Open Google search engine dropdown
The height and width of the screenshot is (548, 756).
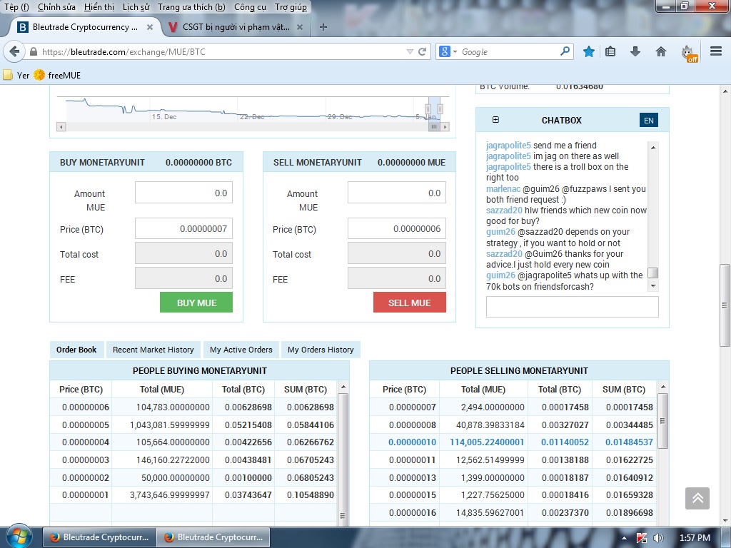click(448, 52)
